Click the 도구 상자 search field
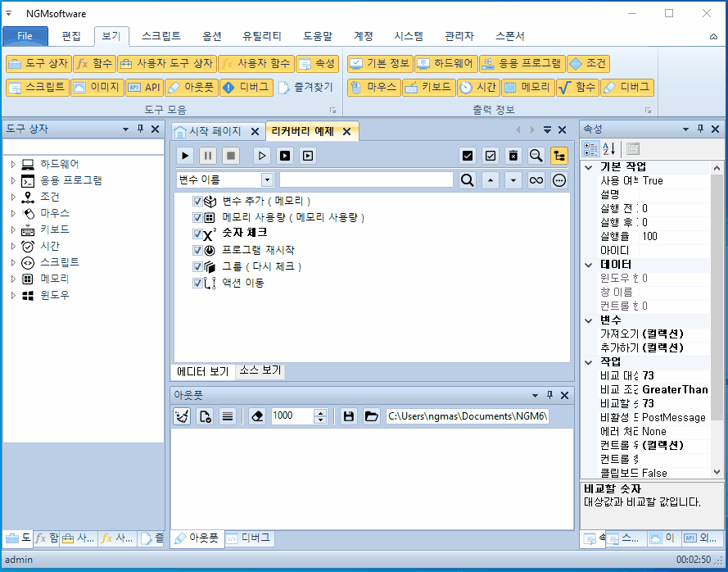The image size is (728, 572). [84, 147]
